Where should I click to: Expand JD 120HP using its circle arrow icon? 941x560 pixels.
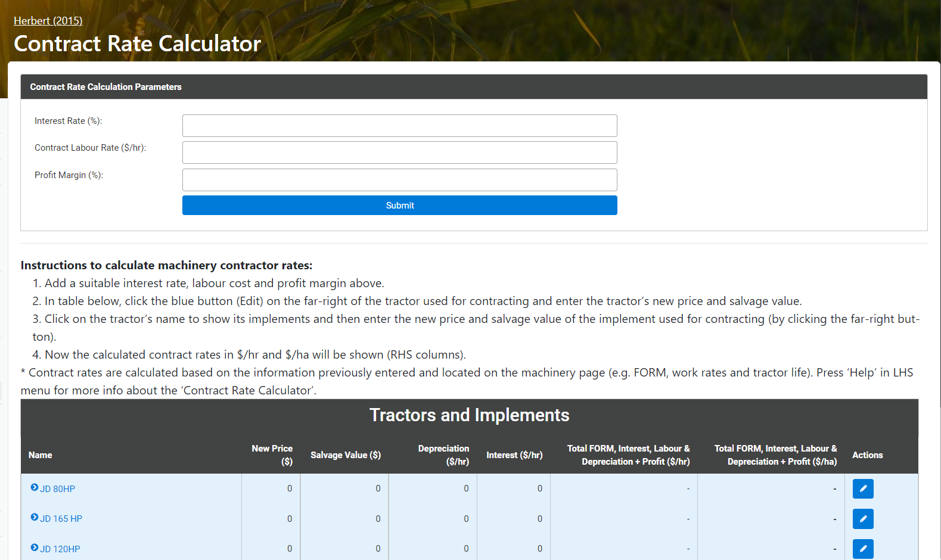(x=35, y=547)
